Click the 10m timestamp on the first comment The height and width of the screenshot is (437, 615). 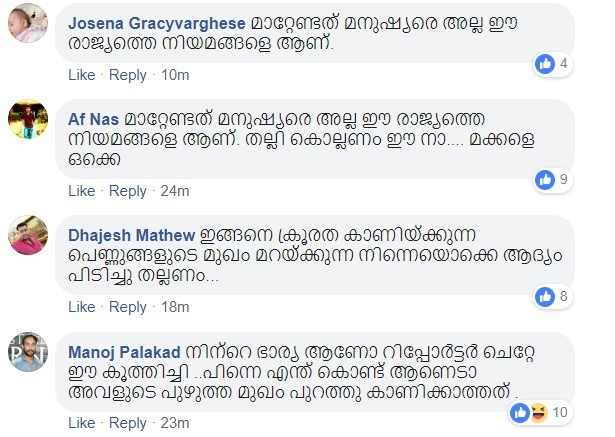pyautogui.click(x=175, y=75)
